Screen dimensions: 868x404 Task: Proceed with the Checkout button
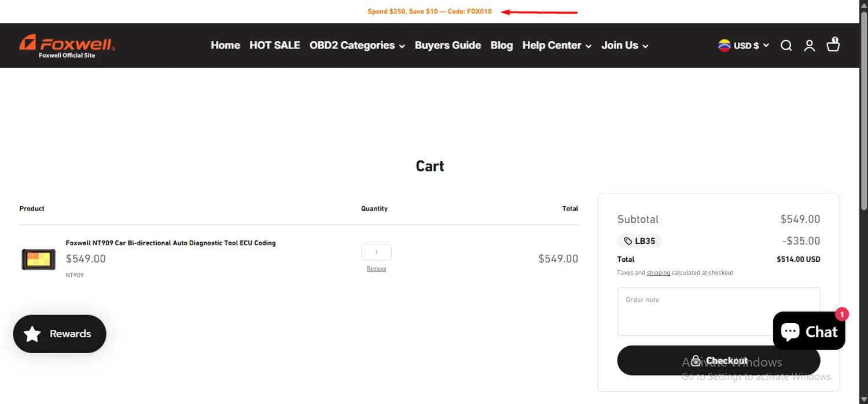719,361
